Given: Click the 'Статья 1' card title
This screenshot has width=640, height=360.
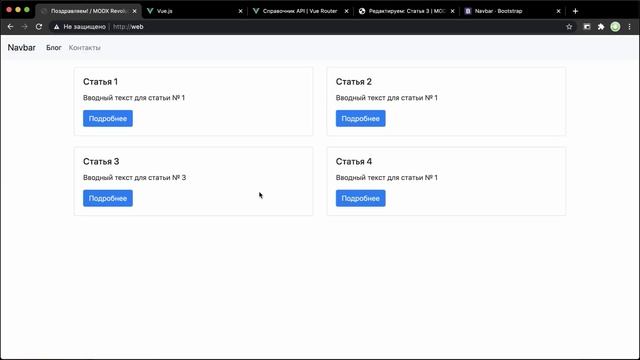Looking at the screenshot, I should [x=100, y=82].
